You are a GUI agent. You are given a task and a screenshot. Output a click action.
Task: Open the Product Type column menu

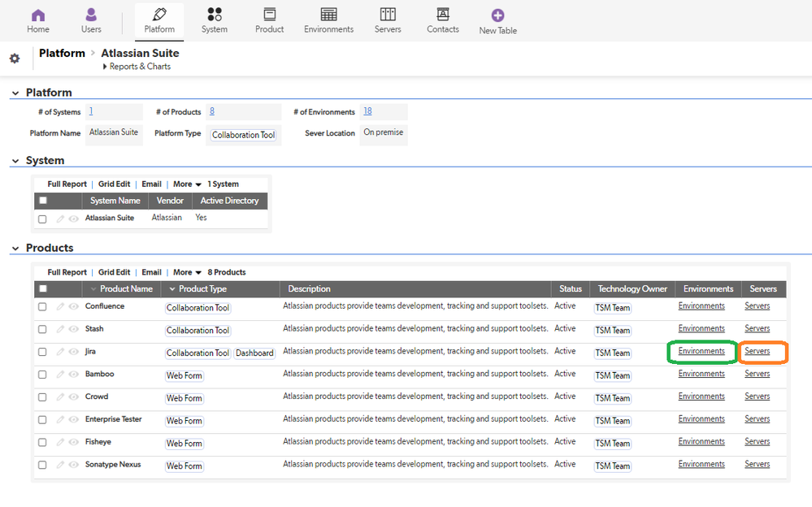pos(172,289)
